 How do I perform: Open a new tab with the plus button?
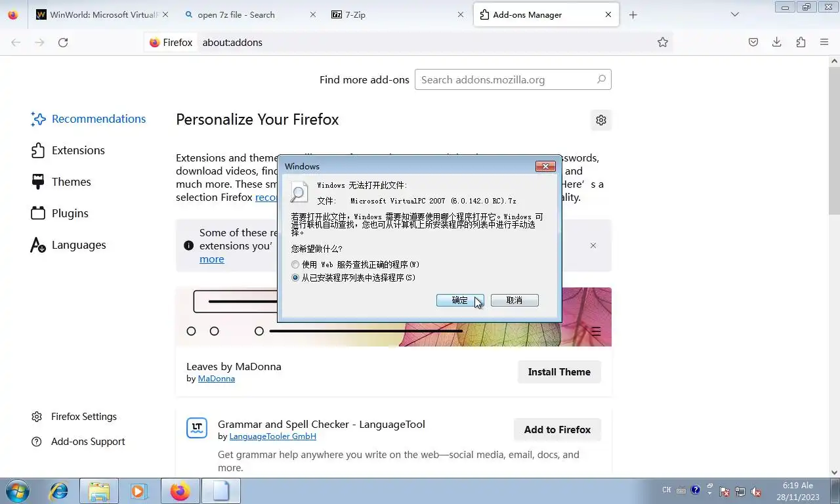pyautogui.click(x=633, y=14)
